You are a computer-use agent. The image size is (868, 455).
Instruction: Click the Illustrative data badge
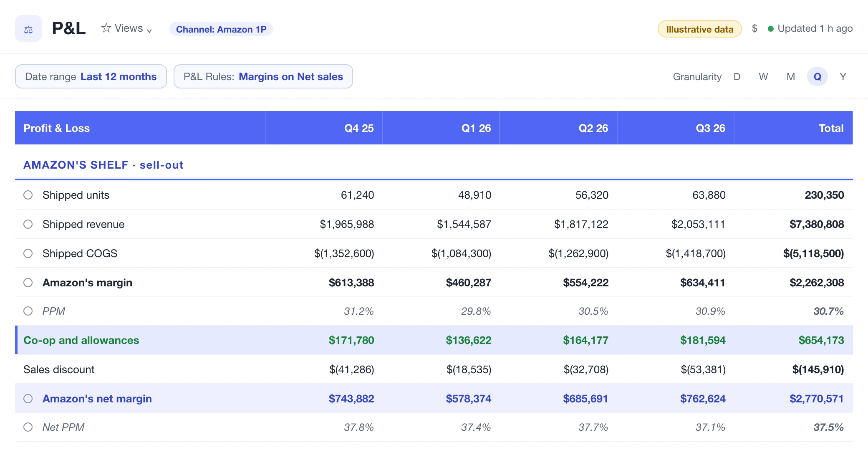point(699,29)
